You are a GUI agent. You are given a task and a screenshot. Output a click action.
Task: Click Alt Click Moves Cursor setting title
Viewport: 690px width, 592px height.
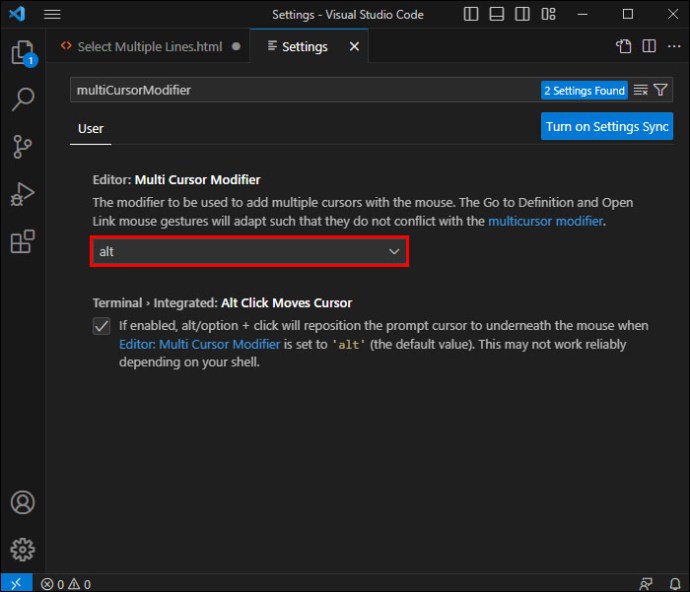point(286,303)
